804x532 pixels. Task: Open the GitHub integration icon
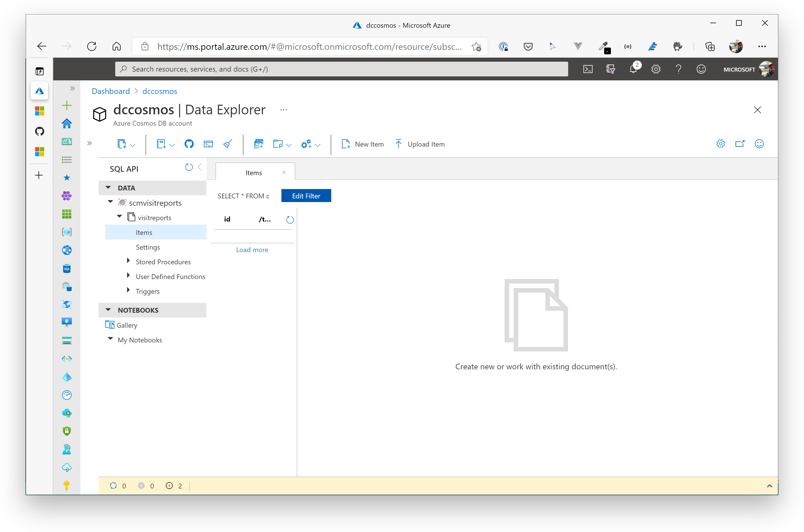(x=189, y=144)
